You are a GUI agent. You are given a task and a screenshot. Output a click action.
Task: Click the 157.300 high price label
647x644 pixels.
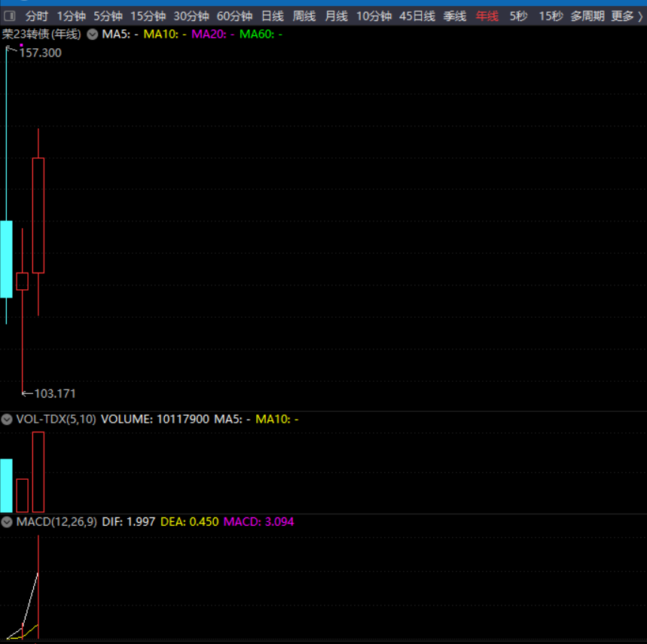(x=40, y=53)
